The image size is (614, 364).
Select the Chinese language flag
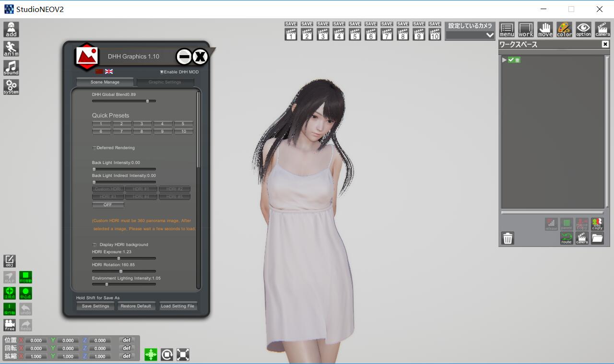pos(99,71)
